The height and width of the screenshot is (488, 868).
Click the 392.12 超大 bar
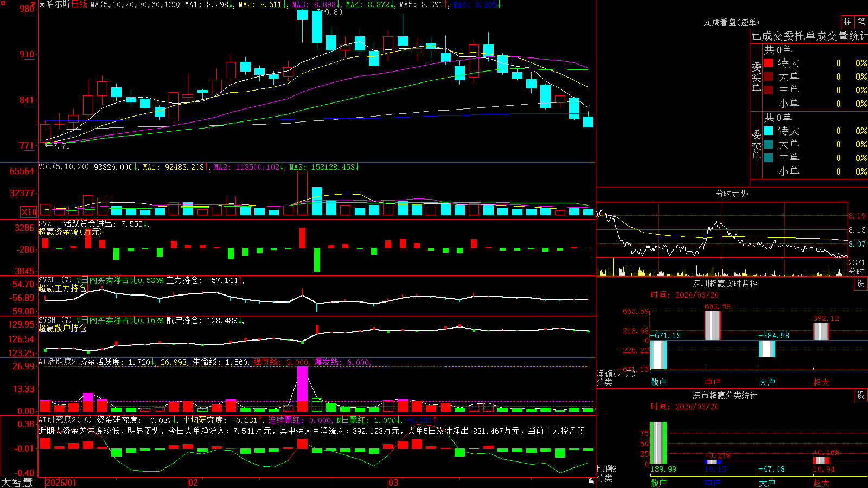pyautogui.click(x=821, y=331)
